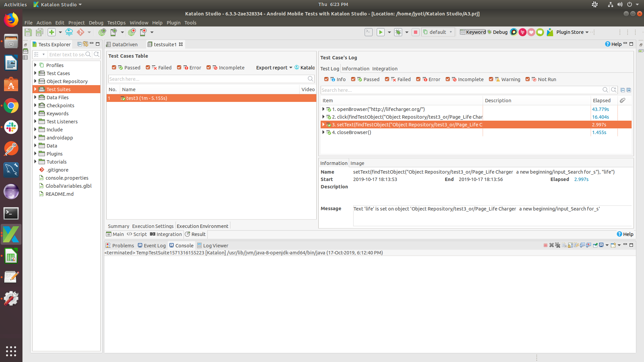Open the default profile dropdown
The image size is (644, 362).
point(438,32)
